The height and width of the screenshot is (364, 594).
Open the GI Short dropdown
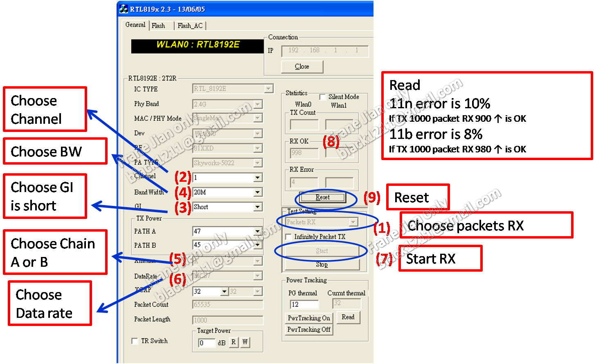(x=258, y=207)
